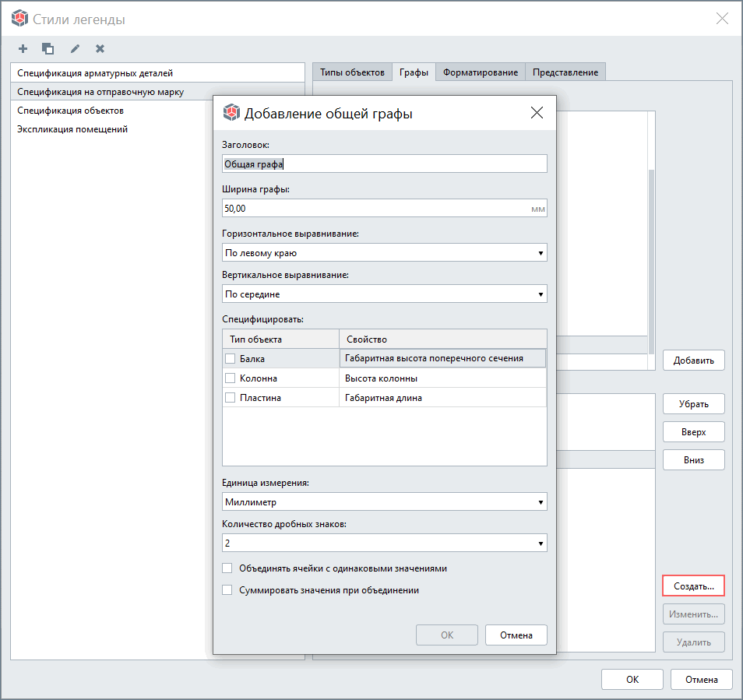The width and height of the screenshot is (743, 700).
Task: Check the Пластина object type checkbox
Action: pyautogui.click(x=230, y=397)
